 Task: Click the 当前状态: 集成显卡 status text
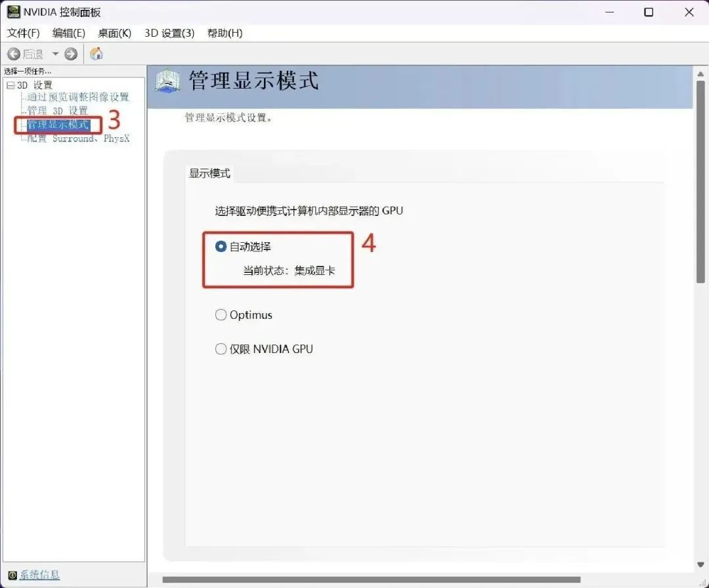coord(289,271)
